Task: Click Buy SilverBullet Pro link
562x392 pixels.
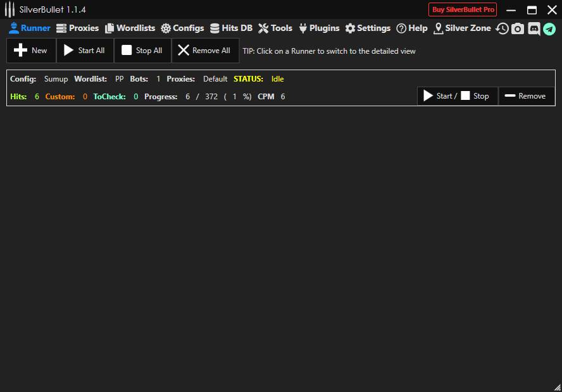Action: click(463, 9)
